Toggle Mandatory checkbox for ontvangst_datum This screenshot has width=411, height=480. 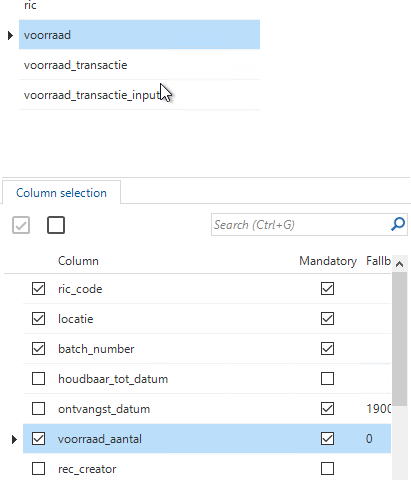(327, 409)
